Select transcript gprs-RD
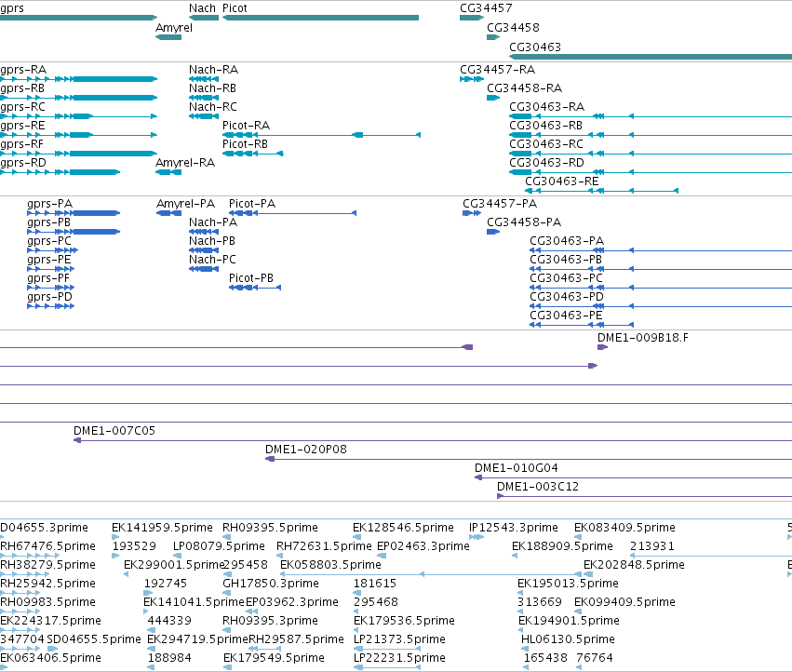 pyautogui.click(x=60, y=172)
